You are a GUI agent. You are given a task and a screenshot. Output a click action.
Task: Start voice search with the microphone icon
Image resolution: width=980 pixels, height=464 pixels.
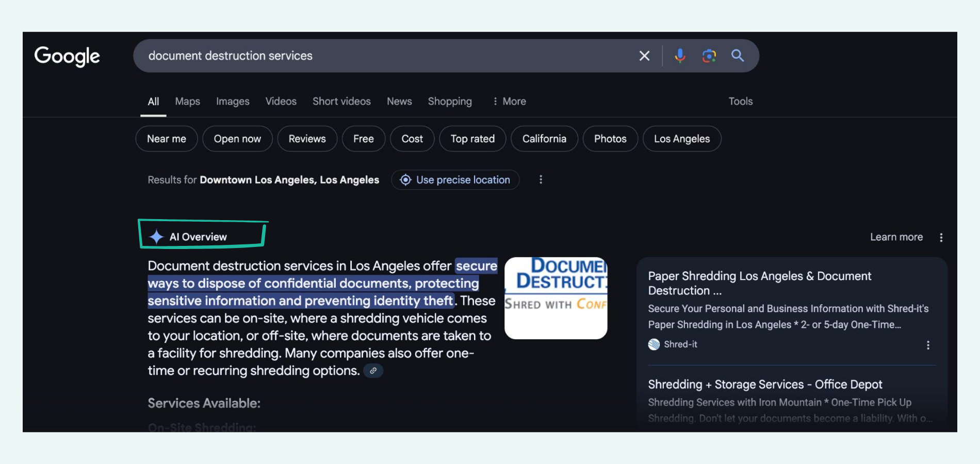point(680,56)
